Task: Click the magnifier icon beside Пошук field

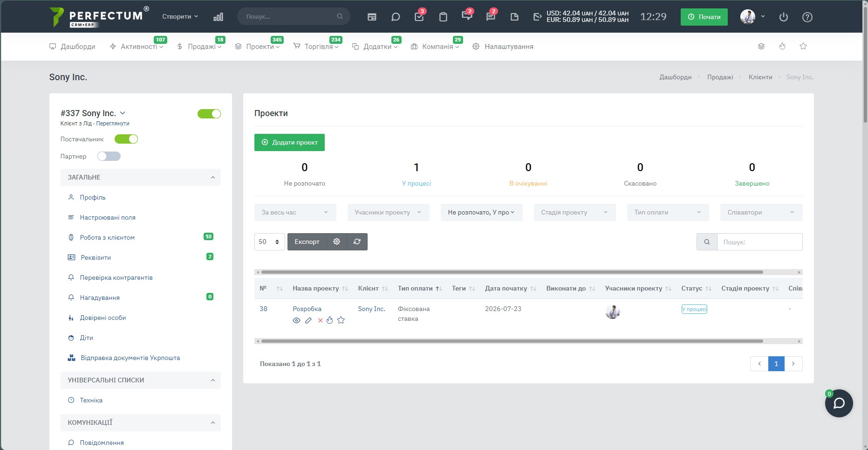Action: click(x=707, y=242)
